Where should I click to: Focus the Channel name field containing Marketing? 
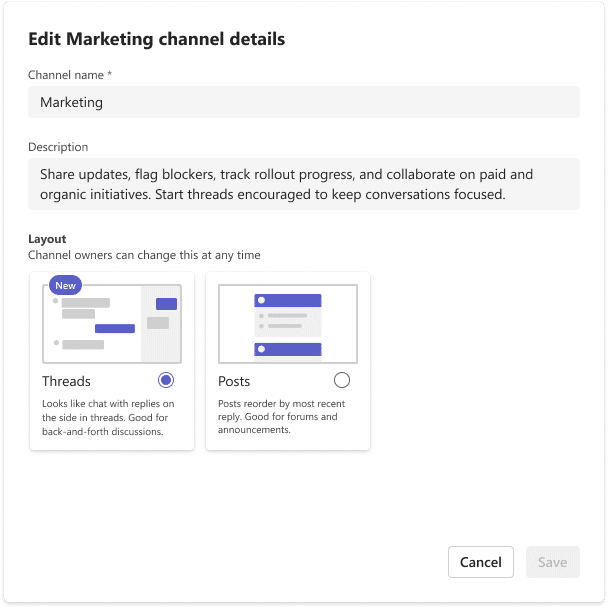(304, 102)
